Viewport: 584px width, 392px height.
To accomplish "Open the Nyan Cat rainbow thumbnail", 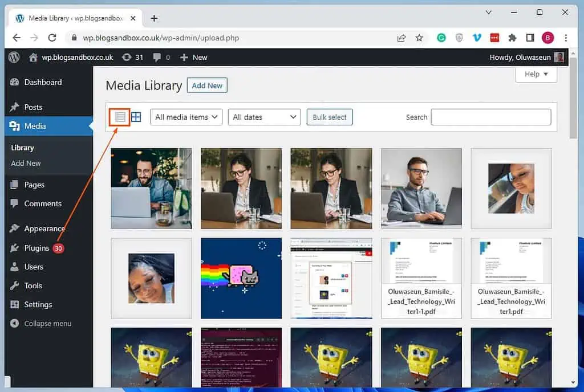I will (241, 278).
